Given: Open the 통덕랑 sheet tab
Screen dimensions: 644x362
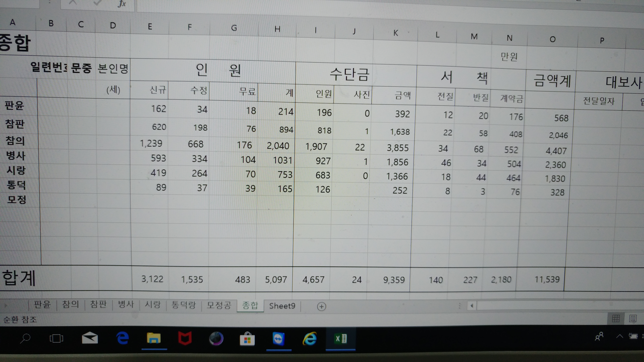Looking at the screenshot, I should (x=184, y=305).
